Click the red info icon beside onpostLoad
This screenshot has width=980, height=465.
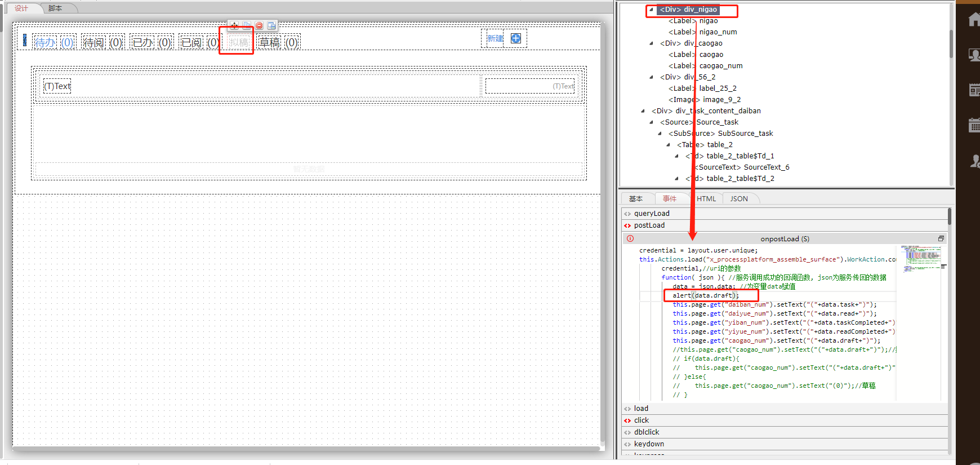[x=630, y=238]
